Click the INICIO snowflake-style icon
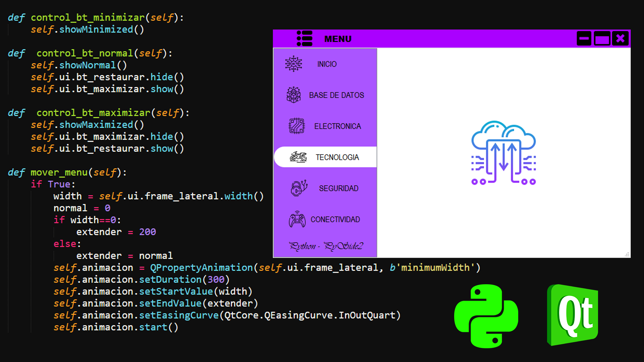644x362 pixels. click(x=293, y=64)
